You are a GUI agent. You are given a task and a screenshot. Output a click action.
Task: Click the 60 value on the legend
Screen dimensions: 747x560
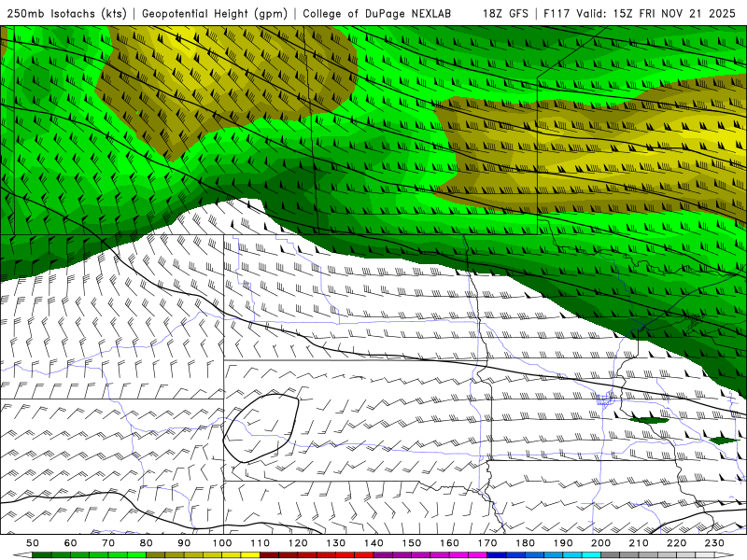click(71, 543)
